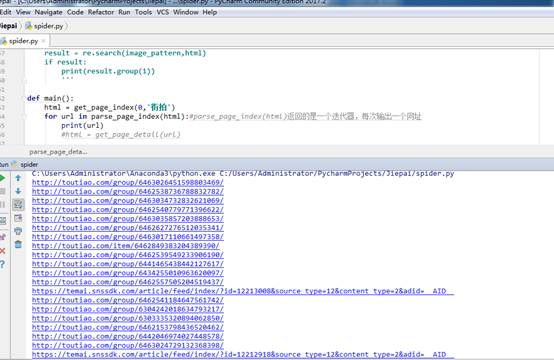Open temai.snssdk.com link with id=12213008

(x=243, y=291)
